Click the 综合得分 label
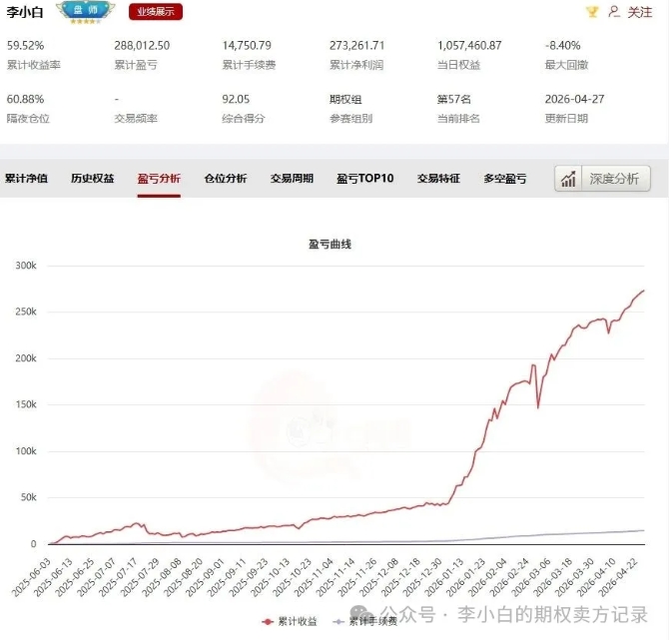The image size is (672, 640). tap(243, 119)
